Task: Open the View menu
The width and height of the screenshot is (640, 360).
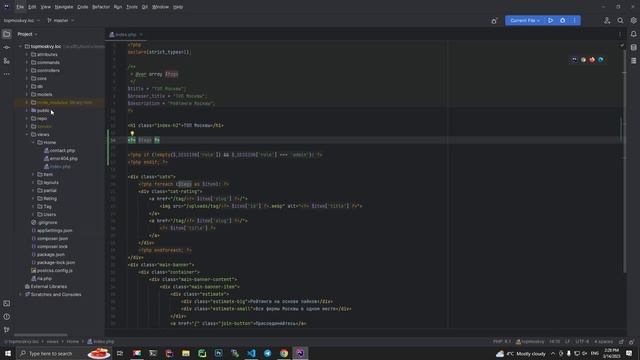Action: pos(46,7)
